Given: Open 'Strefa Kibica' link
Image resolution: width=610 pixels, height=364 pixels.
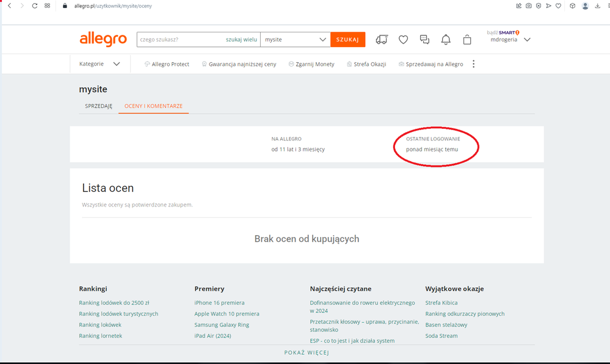Looking at the screenshot, I should click(x=441, y=302).
